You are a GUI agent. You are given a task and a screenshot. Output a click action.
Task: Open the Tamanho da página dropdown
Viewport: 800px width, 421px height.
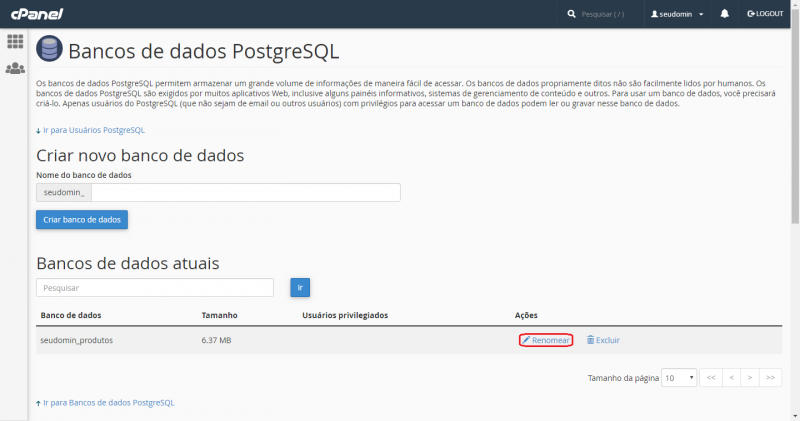(x=679, y=378)
